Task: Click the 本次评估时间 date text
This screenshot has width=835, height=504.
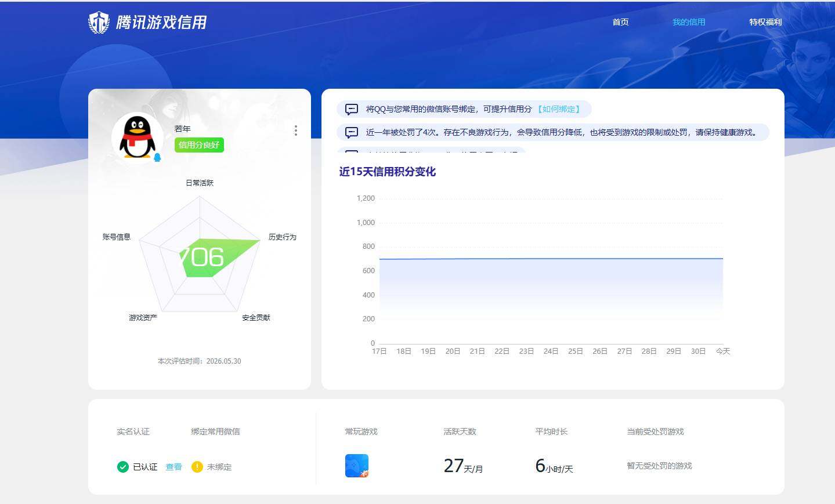Action: point(200,361)
